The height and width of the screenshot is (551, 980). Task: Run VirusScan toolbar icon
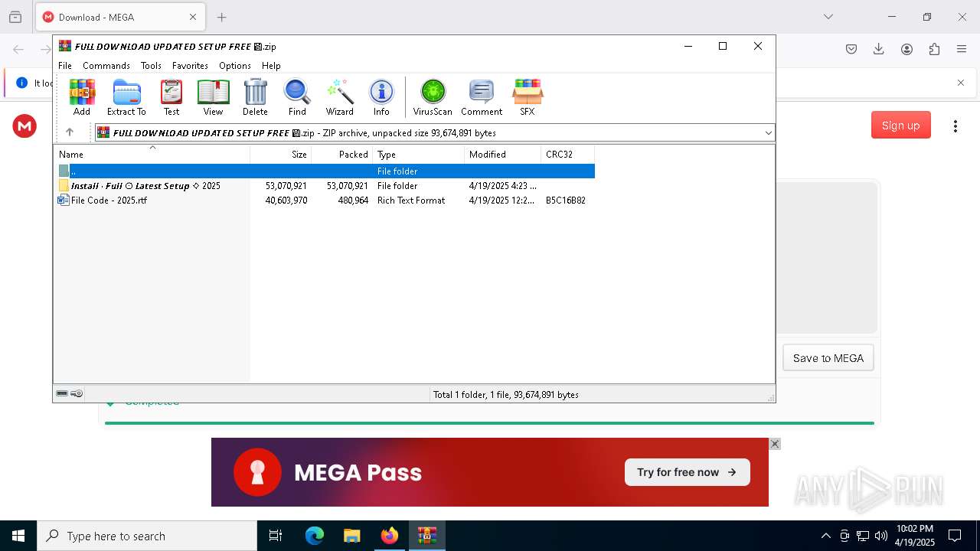tap(433, 97)
